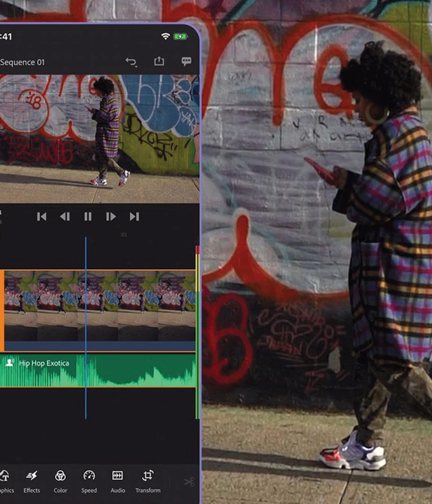Skip to the sequence start
The image size is (432, 504).
pyautogui.click(x=42, y=217)
